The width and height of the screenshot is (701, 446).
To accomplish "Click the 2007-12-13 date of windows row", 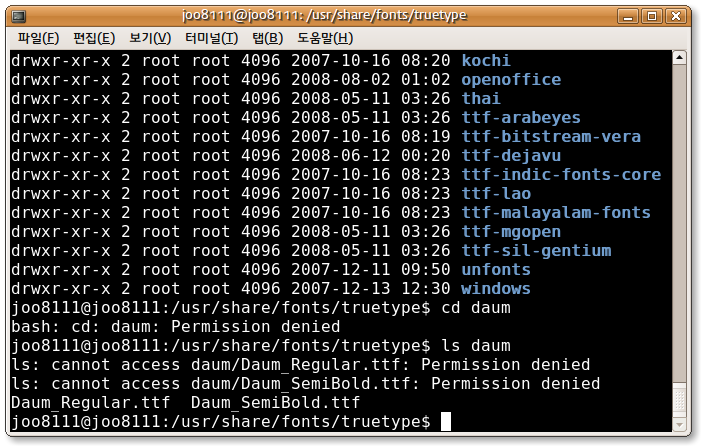I will pos(341,288).
